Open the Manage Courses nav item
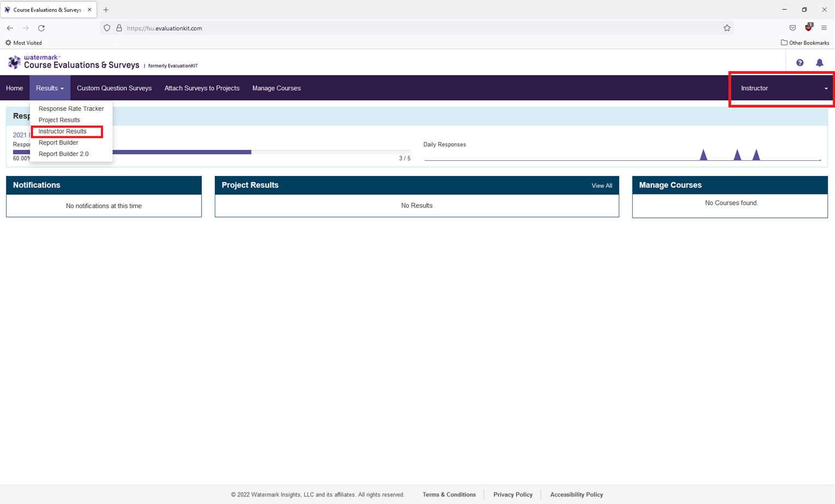Image resolution: width=835 pixels, height=504 pixels. coord(277,88)
